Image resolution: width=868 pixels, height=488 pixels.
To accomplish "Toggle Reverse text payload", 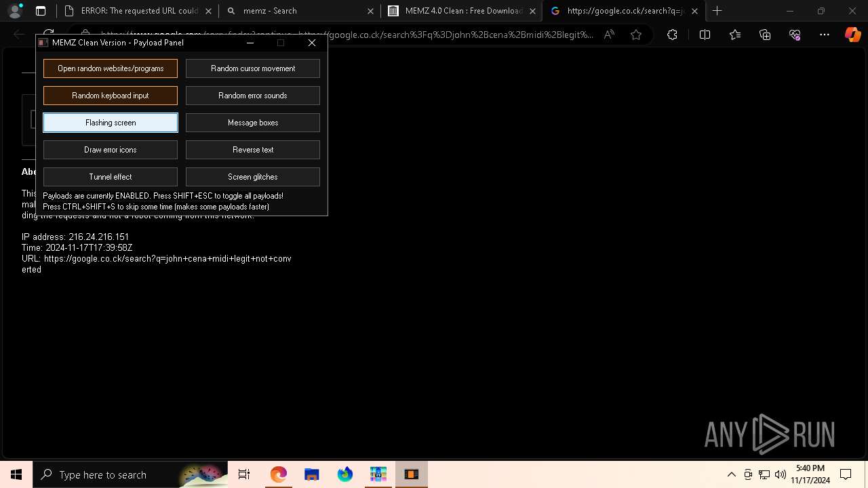I will tap(253, 150).
